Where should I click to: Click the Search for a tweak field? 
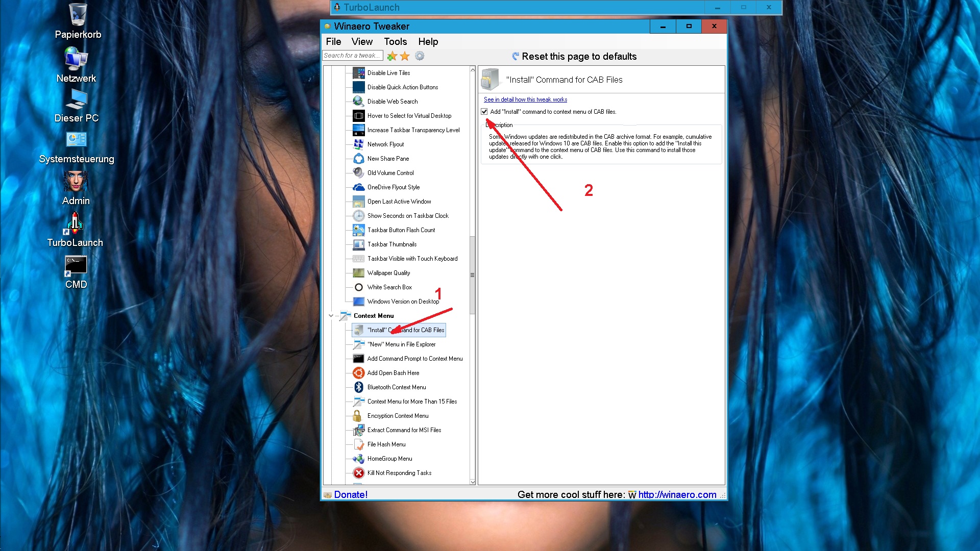pos(352,56)
